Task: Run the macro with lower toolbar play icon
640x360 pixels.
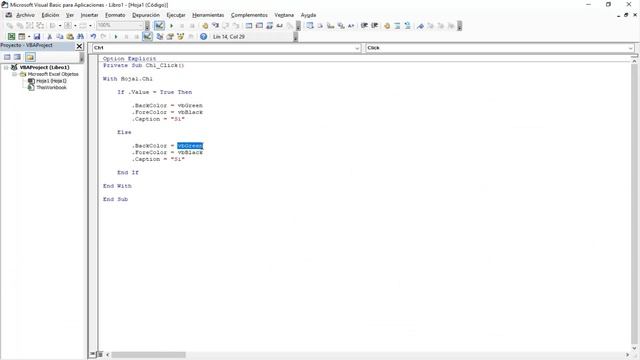Action: [116, 37]
